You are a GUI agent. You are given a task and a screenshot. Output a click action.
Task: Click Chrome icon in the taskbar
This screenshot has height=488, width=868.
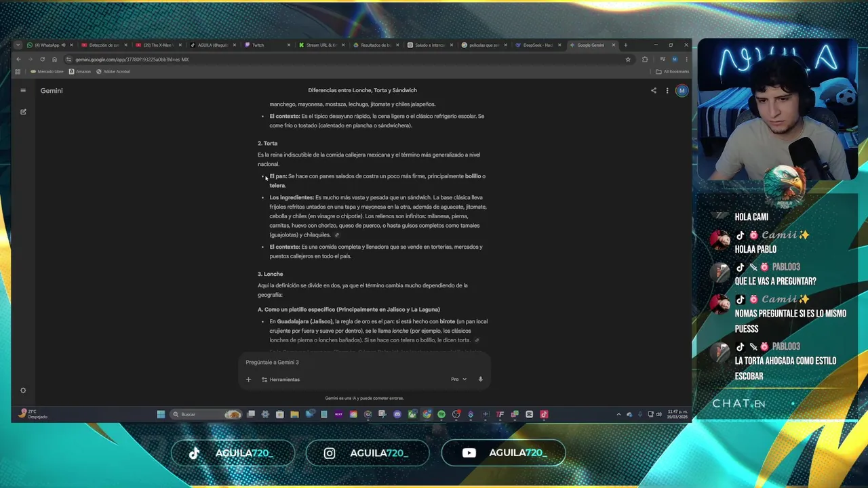427,414
